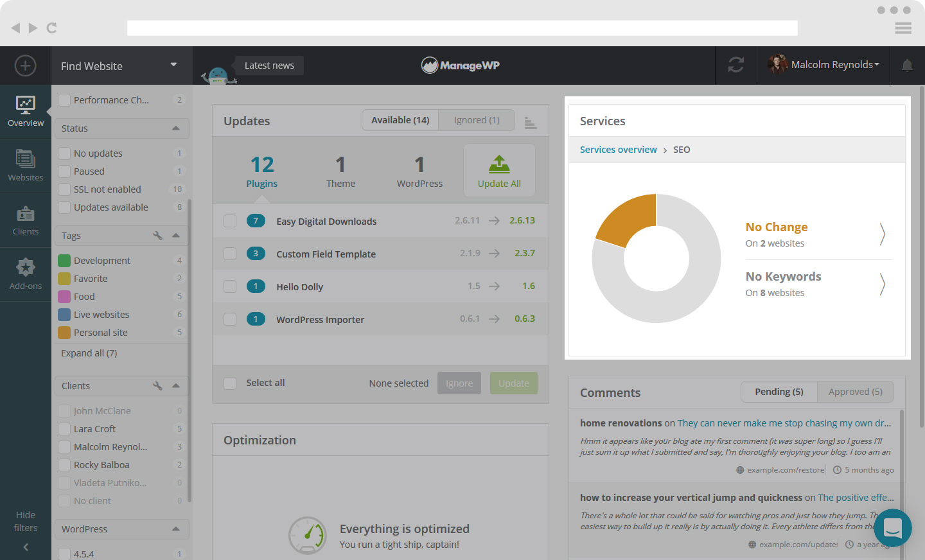
Task: Open the Malcolm Reynolds user menu
Action: [x=824, y=65]
